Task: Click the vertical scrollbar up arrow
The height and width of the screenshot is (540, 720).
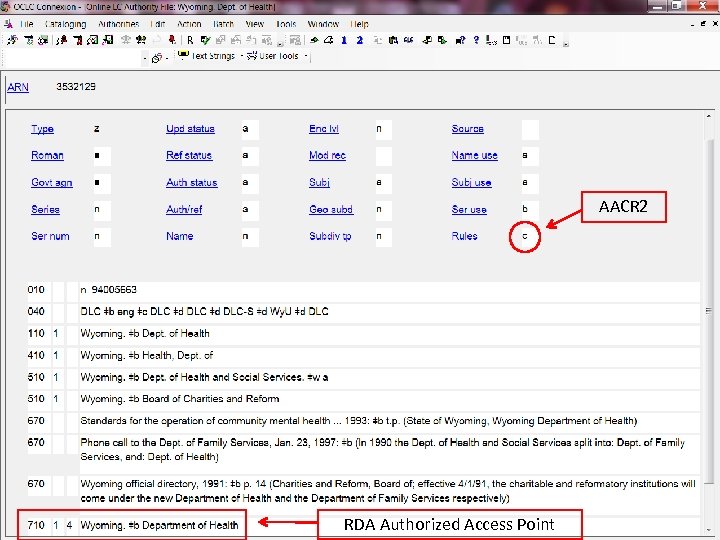Action: click(709, 117)
